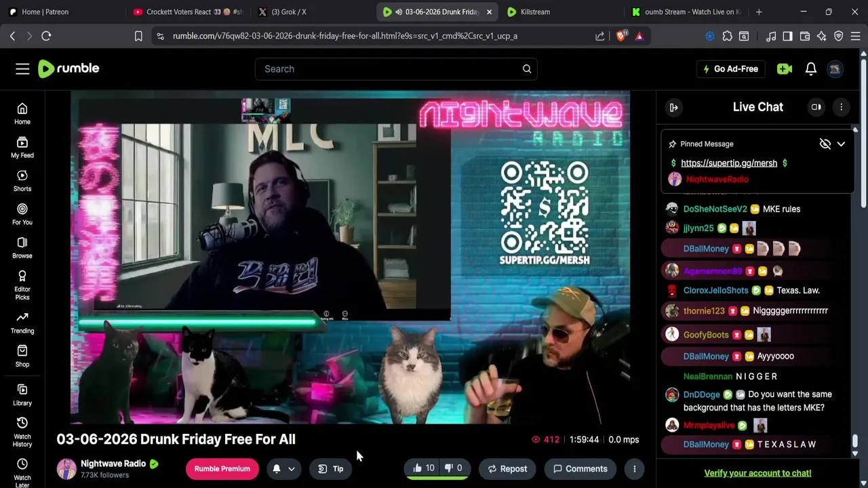
Task: Open Nightwave Radio channel name
Action: coord(113,464)
